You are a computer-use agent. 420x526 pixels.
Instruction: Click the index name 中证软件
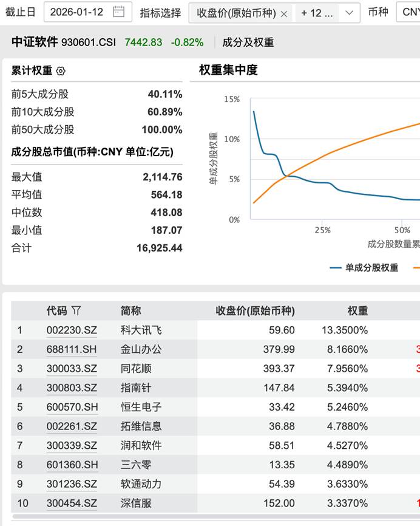coord(35,42)
